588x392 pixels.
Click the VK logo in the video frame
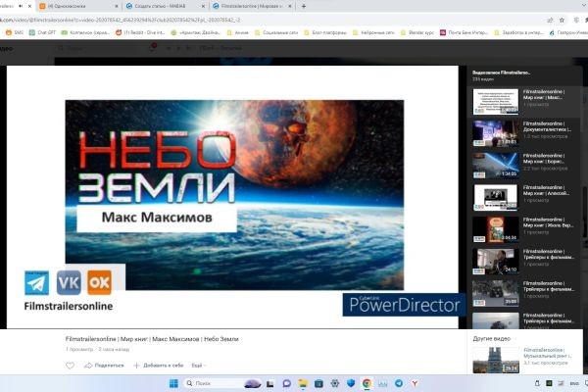tap(69, 282)
